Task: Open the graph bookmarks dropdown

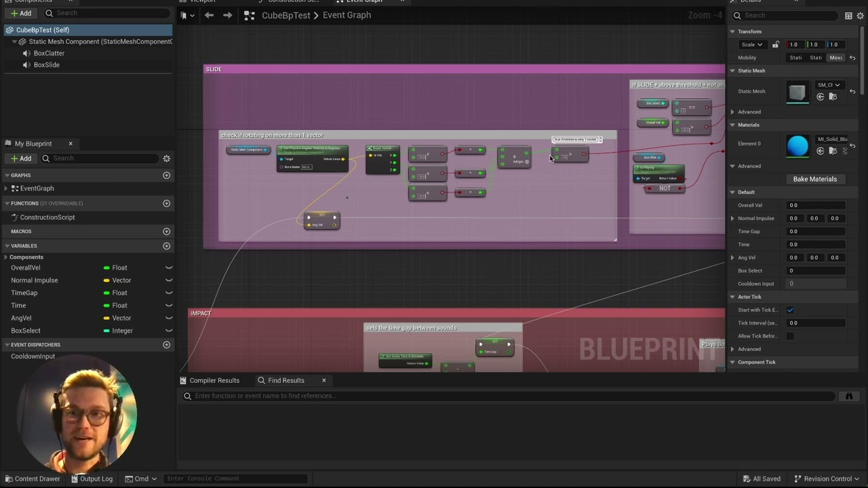Action: [x=188, y=15]
